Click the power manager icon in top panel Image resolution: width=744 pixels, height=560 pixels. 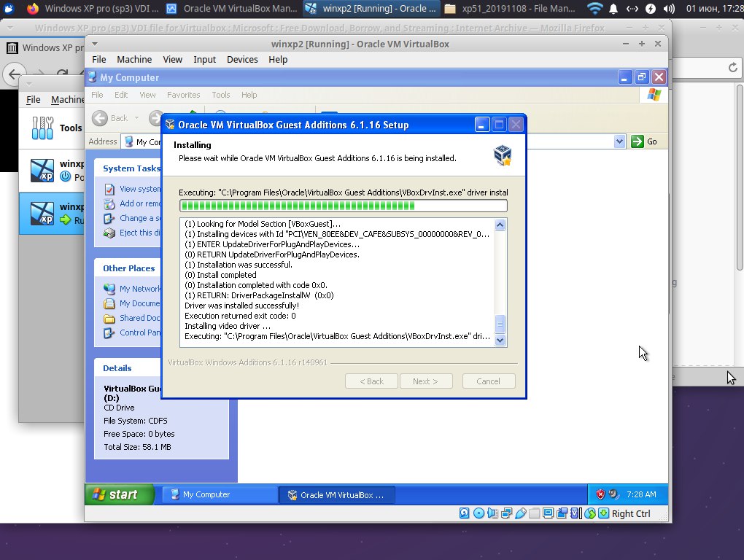(651, 9)
